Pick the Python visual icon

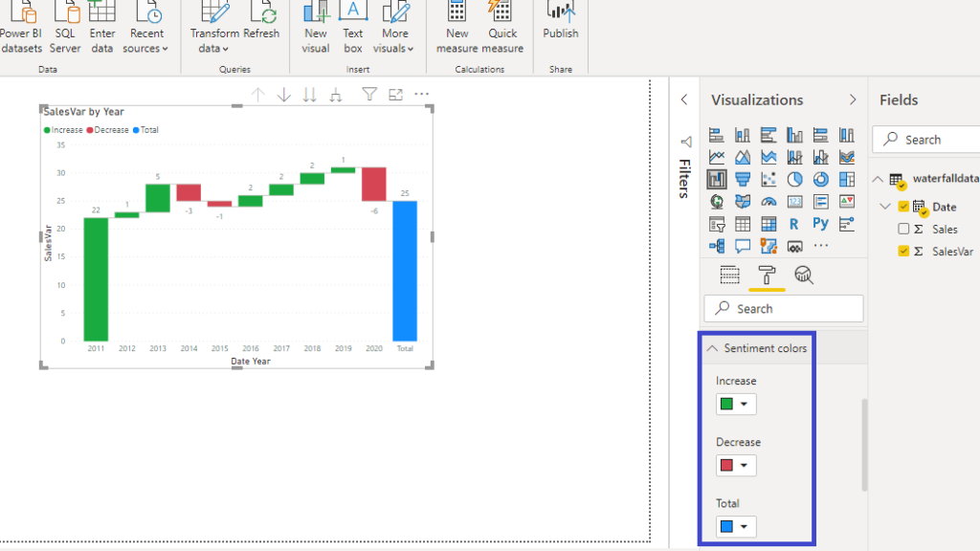tap(820, 225)
